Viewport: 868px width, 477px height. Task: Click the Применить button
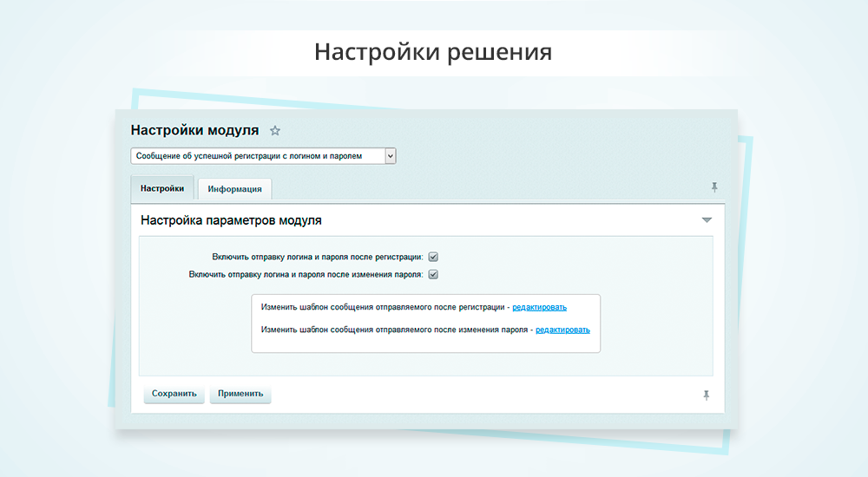coord(240,394)
